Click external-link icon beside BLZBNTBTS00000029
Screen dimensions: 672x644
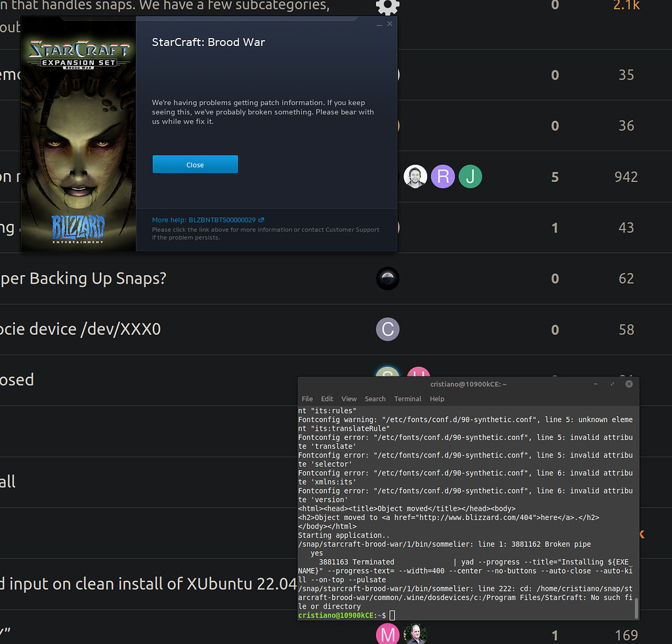coord(261,220)
